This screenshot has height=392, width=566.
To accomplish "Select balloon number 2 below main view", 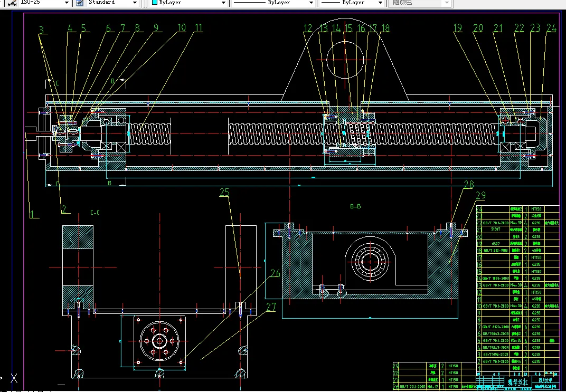I will tap(64, 209).
